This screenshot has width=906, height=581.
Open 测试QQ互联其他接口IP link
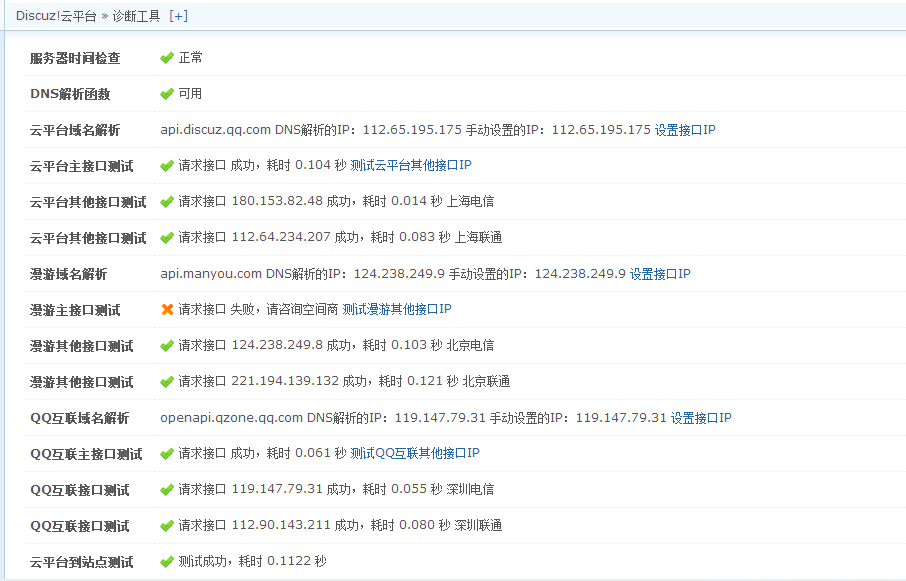415,453
